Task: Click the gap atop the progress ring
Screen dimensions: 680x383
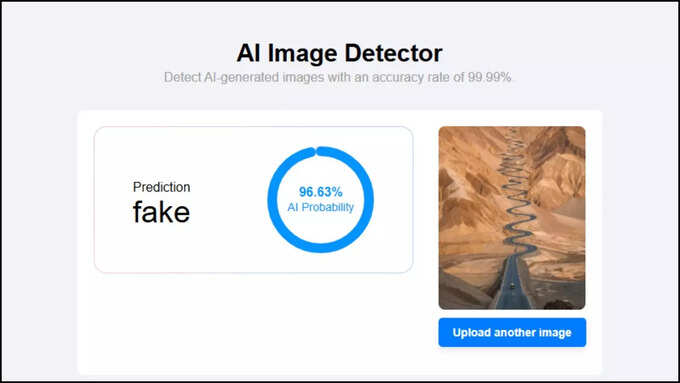Action: (x=316, y=151)
